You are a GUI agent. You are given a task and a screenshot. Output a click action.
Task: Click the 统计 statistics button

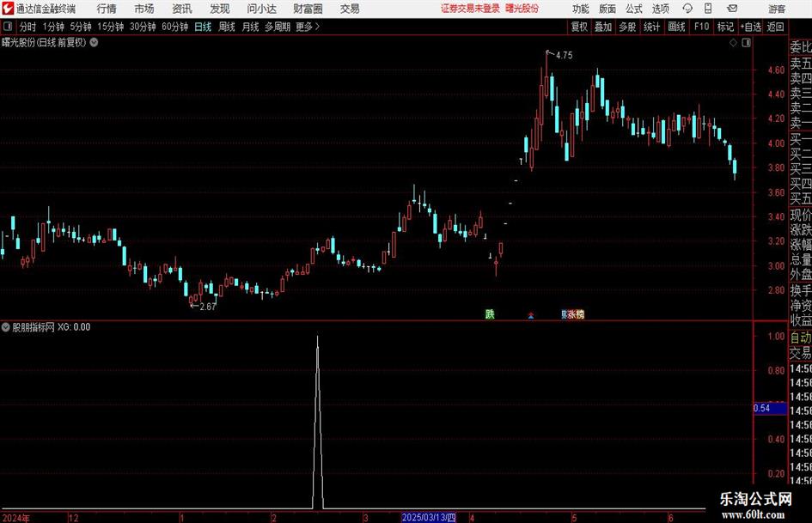(x=651, y=27)
